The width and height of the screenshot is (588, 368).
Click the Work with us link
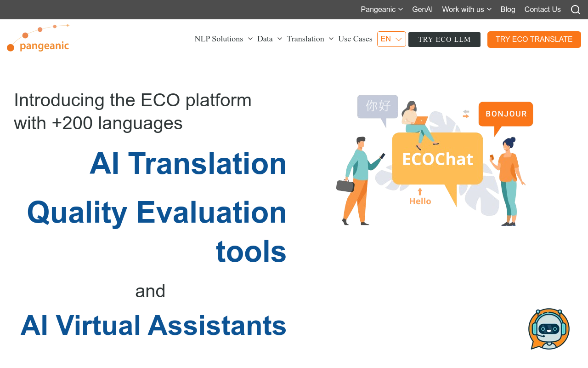[x=463, y=9]
